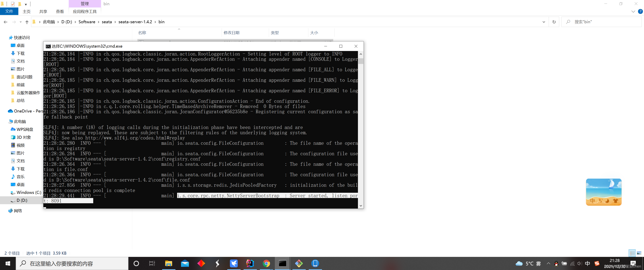Sort files by 修改日期 column header

tap(231, 33)
